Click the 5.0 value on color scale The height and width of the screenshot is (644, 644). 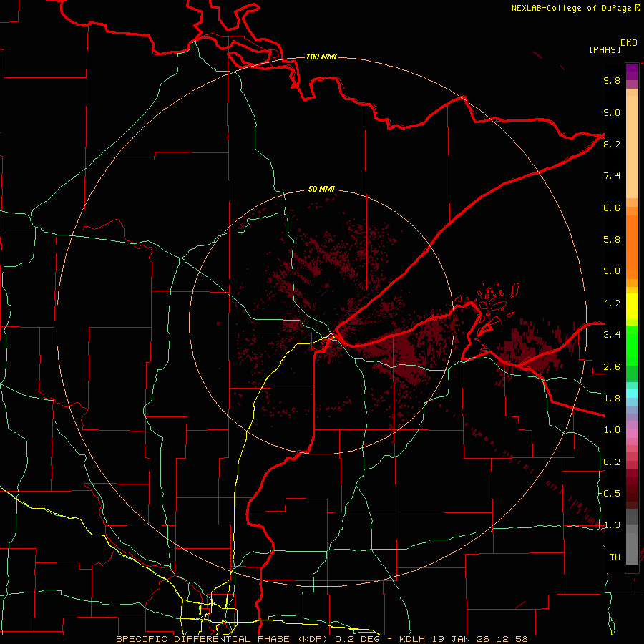(612, 271)
